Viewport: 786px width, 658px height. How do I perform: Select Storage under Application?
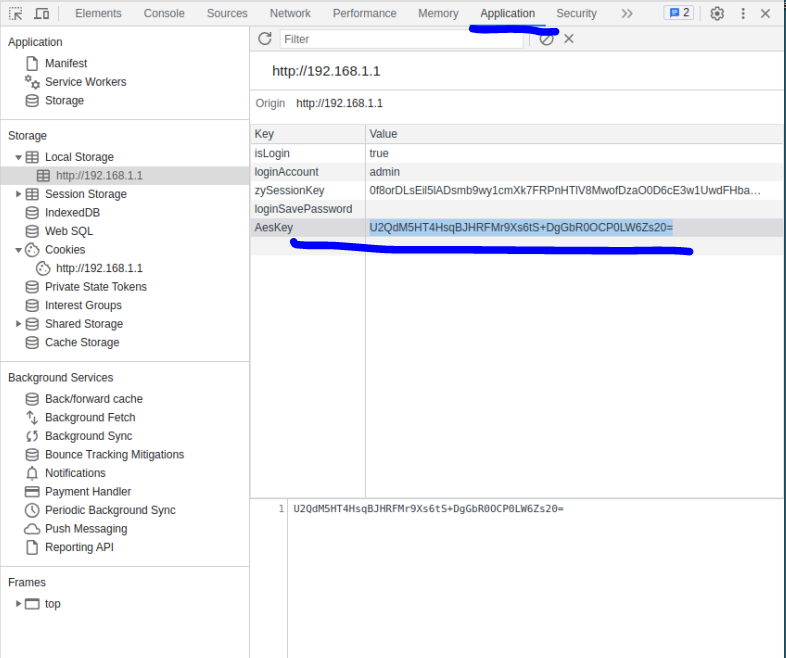pyautogui.click(x=64, y=100)
